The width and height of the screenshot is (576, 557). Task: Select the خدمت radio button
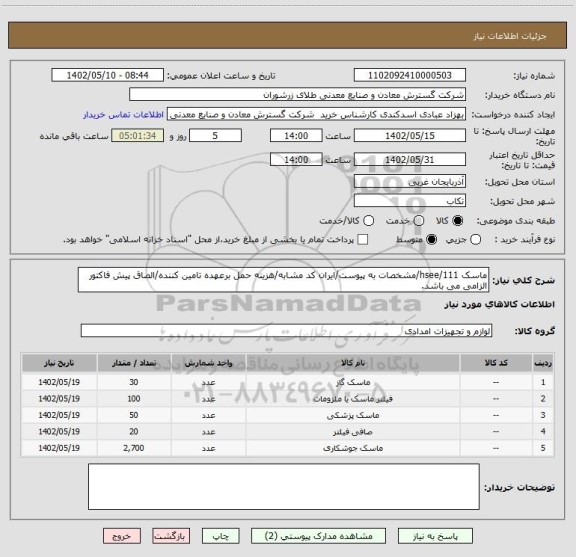(x=419, y=221)
